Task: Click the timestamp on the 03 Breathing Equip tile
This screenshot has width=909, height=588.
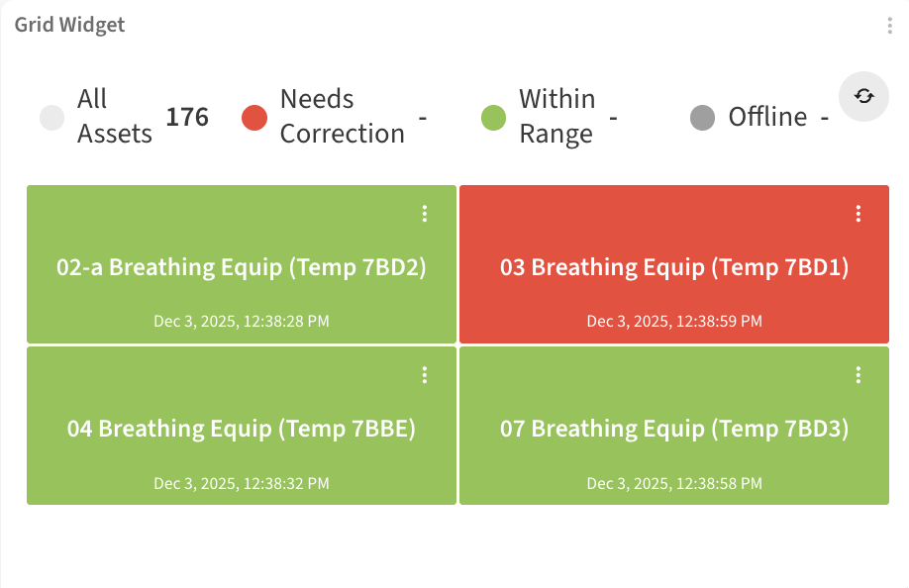Action: [x=674, y=321]
